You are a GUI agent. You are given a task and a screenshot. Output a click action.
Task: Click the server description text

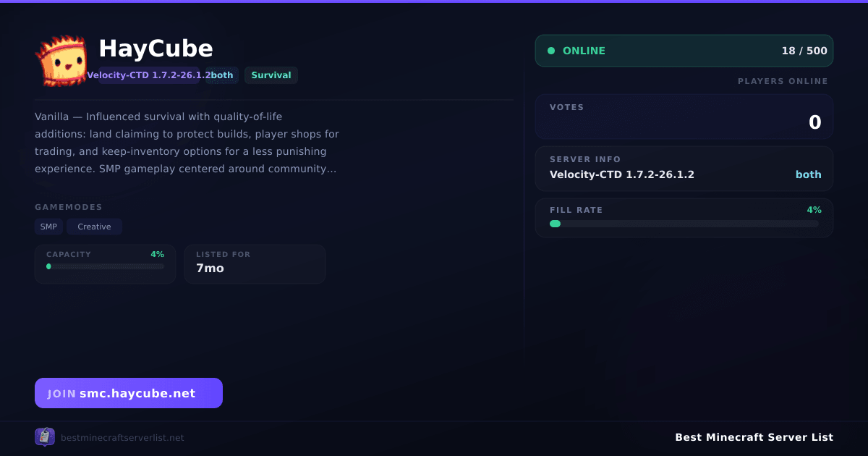tap(187, 143)
